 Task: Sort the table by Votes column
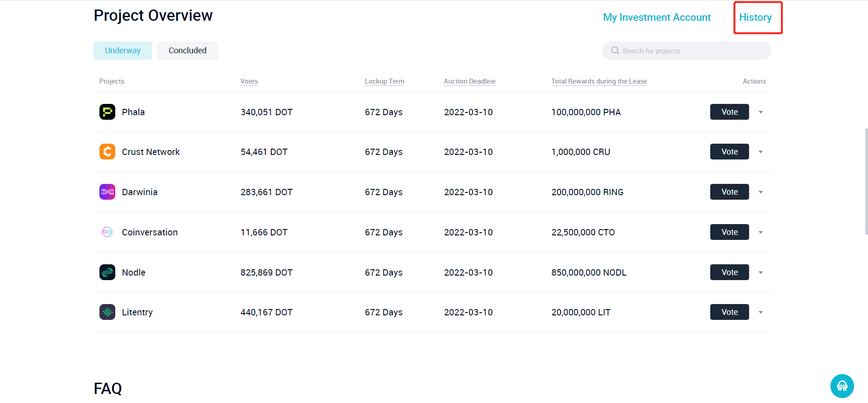tap(249, 81)
